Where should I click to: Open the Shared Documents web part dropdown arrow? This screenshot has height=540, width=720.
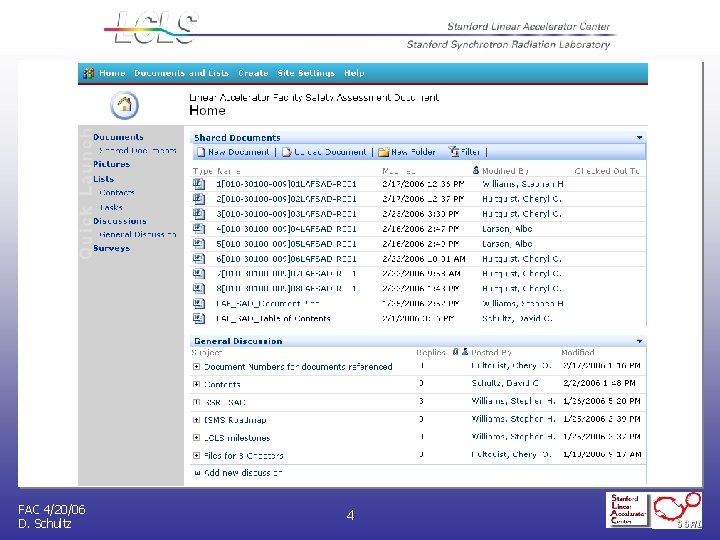[x=639, y=138]
